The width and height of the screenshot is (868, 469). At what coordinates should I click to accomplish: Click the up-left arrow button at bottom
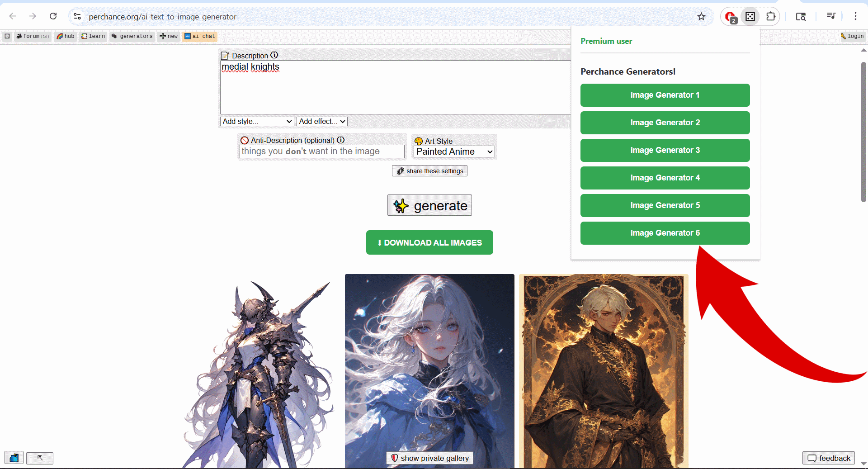click(x=40, y=458)
